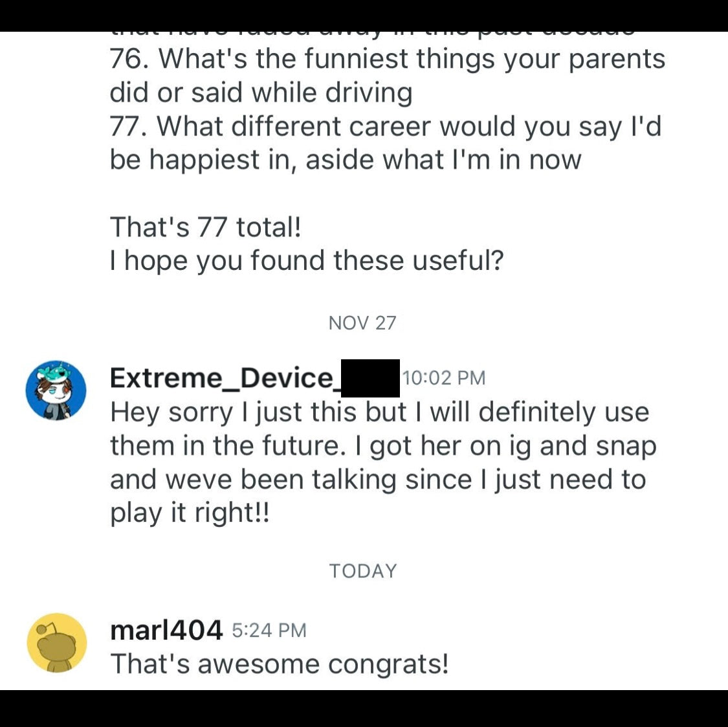This screenshot has width=728, height=727.
Task: Tap the "That's 77 total!" line
Action: (x=205, y=227)
